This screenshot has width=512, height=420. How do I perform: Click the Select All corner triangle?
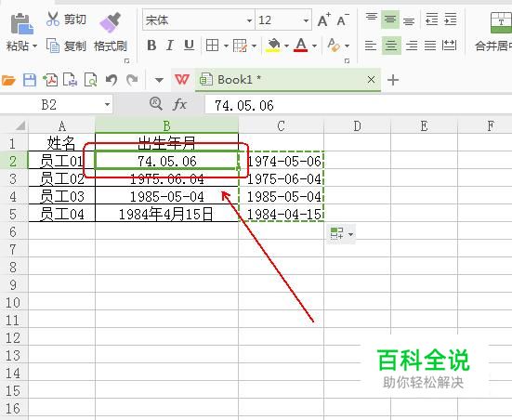20,125
